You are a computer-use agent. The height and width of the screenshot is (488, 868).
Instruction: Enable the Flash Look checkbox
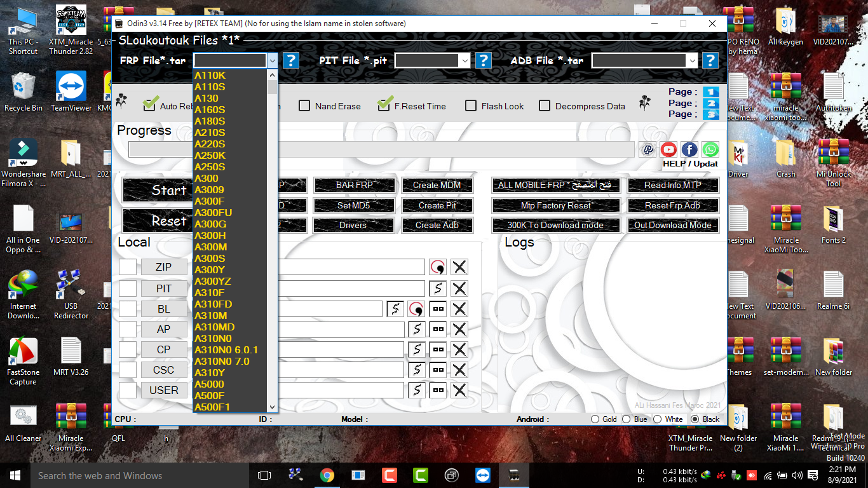coord(471,106)
